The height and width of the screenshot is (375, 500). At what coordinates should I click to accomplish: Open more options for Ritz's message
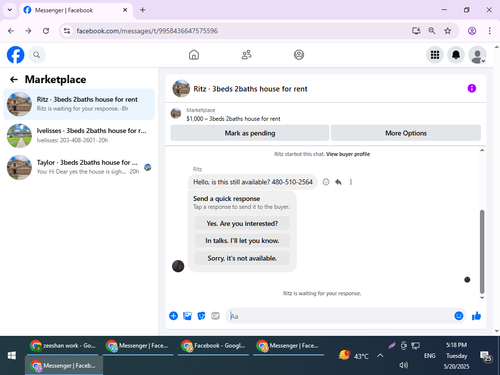point(351,182)
